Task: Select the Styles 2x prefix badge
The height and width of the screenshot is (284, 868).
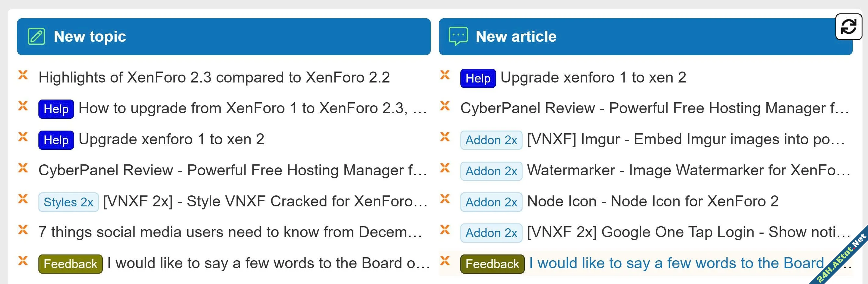Action: point(68,202)
